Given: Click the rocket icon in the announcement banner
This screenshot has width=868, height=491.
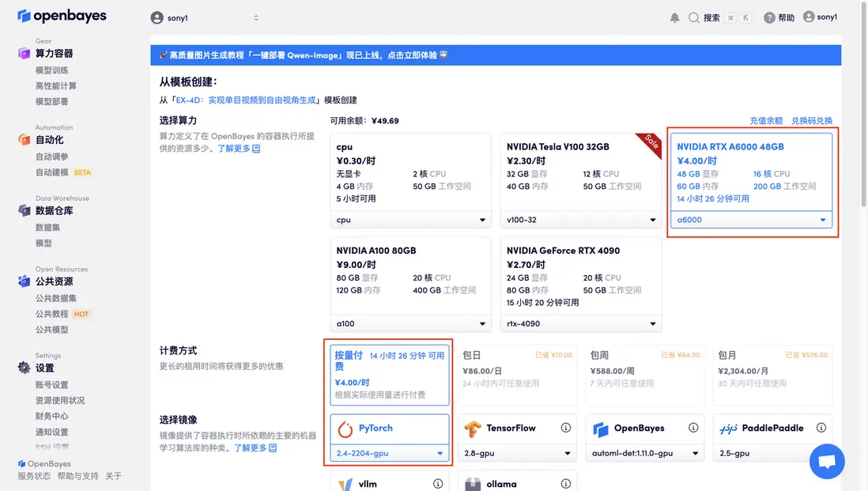Looking at the screenshot, I should pos(164,55).
